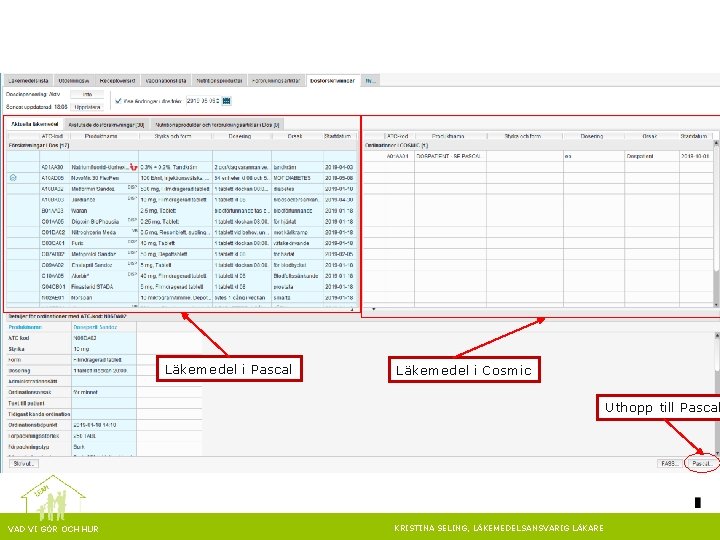Switch to the Utdelningsvy tab
Image resolution: width=720 pixels, height=540 pixels.
pyautogui.click(x=74, y=80)
